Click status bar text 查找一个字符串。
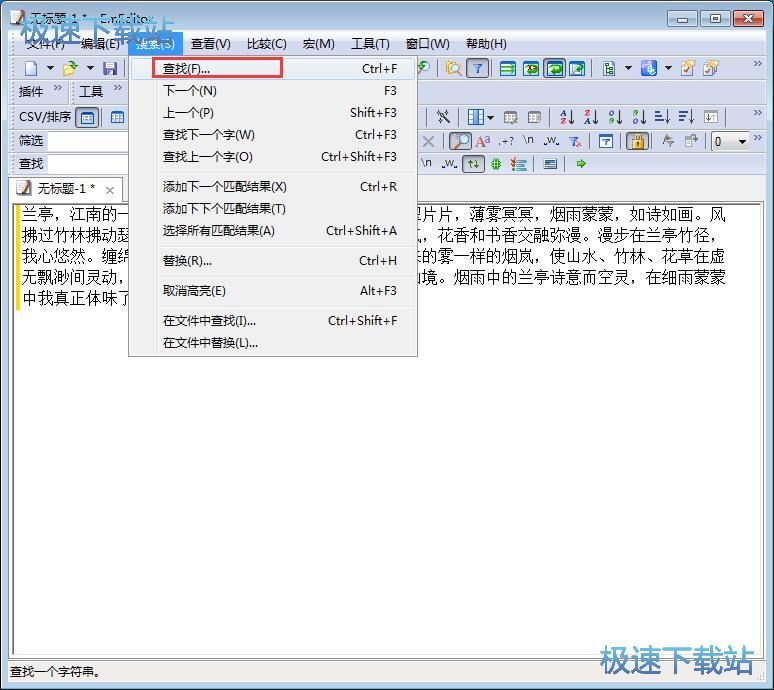 point(55,672)
